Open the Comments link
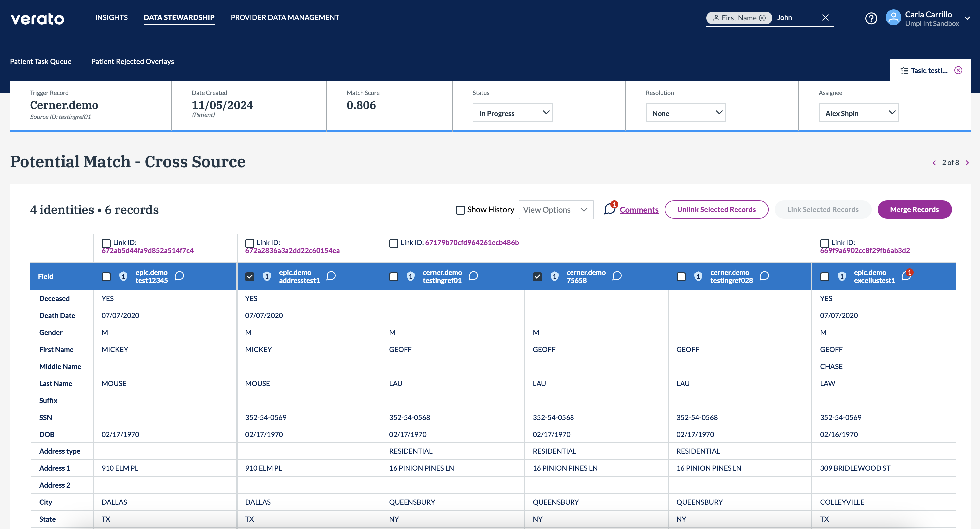 639,210
